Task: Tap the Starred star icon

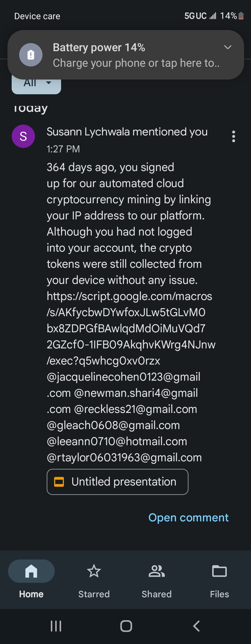Action: point(94,571)
